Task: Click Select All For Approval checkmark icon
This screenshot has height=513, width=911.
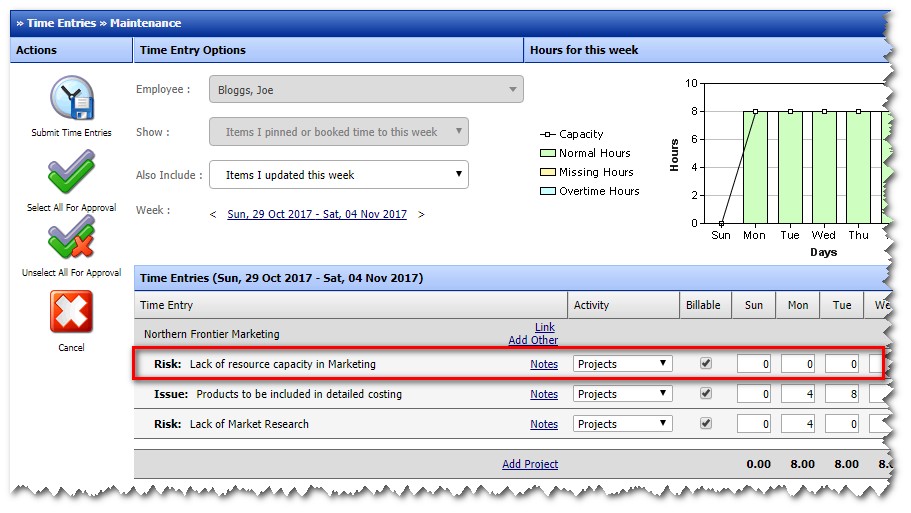Action: [x=71, y=172]
